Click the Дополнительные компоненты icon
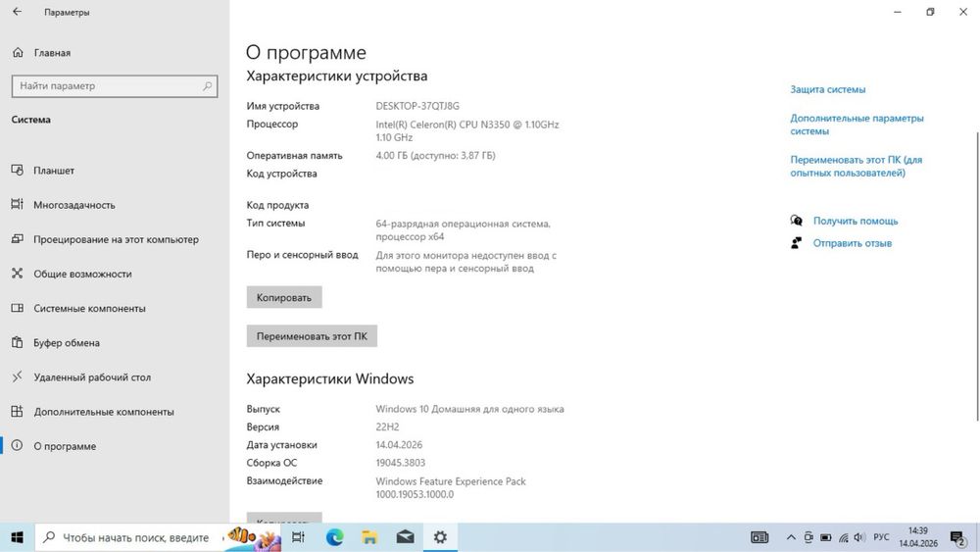This screenshot has height=552, width=980. [x=18, y=411]
